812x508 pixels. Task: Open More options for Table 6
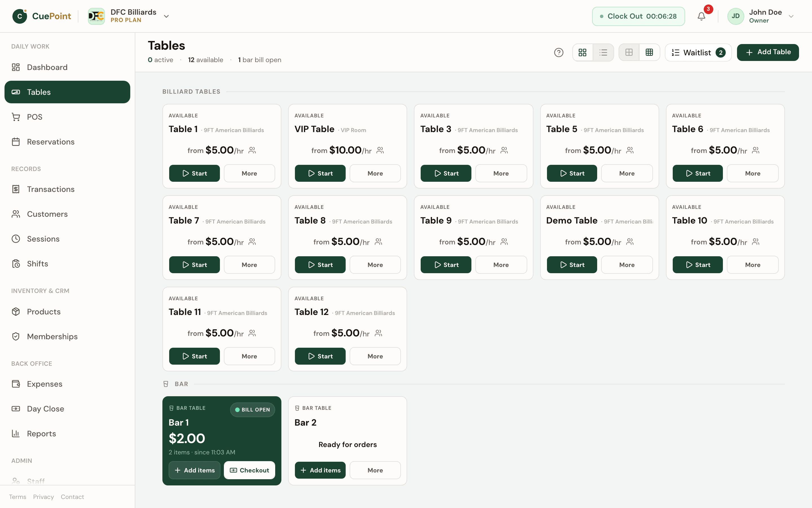click(753, 173)
